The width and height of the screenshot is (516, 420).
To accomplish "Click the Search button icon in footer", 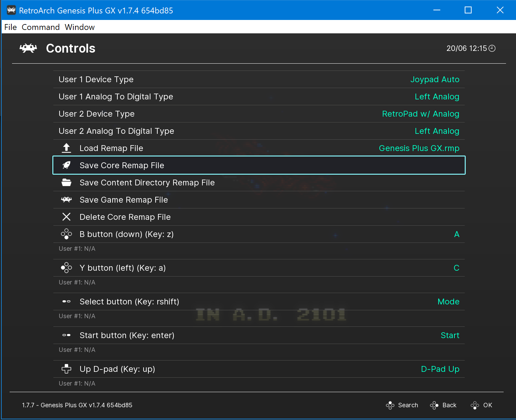I will click(x=390, y=405).
